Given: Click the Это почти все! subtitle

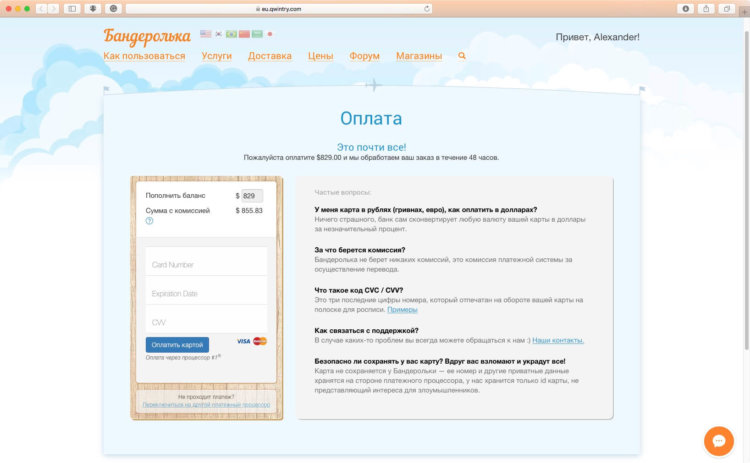Looking at the screenshot, I should point(371,147).
